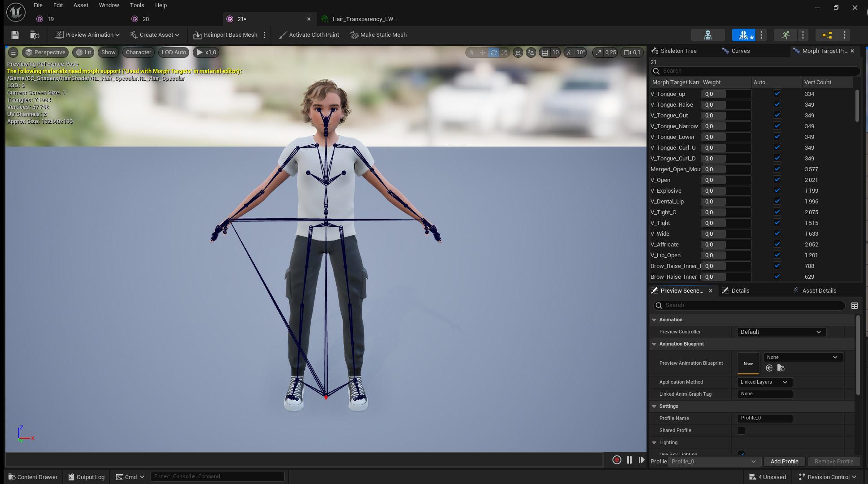
Task: Toggle Auto checkbox for V_Tongue_Out
Action: tap(777, 115)
